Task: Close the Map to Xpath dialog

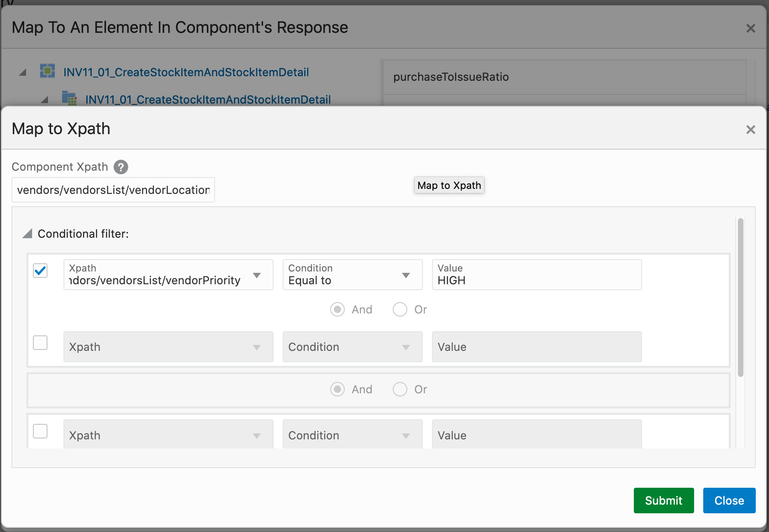Action: [x=750, y=130]
